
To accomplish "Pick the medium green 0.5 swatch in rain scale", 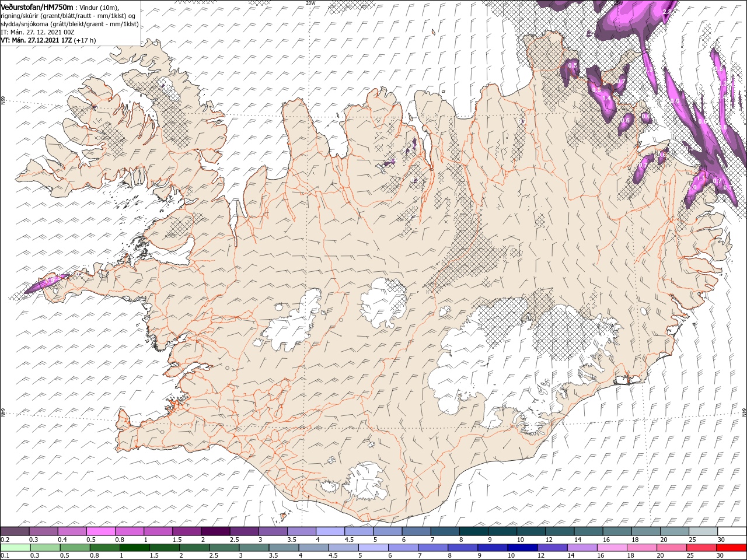I will [x=75, y=548].
